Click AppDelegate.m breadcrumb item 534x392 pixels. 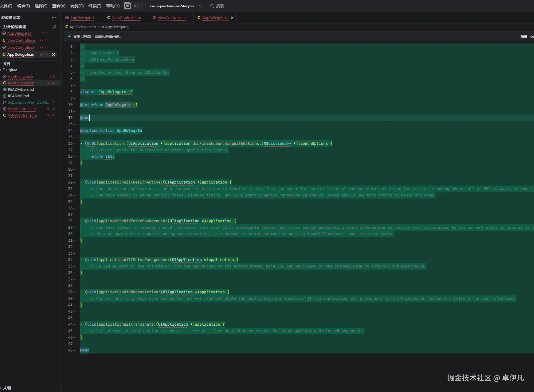(x=83, y=27)
